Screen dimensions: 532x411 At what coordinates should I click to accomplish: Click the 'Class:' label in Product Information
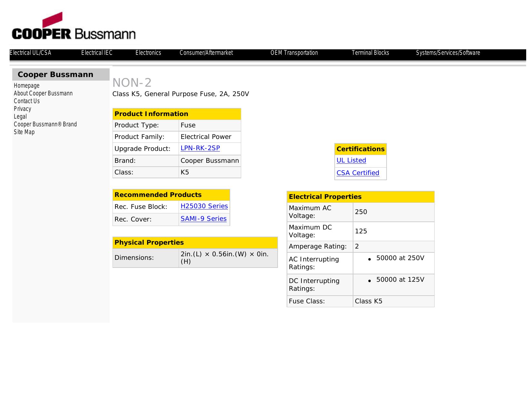click(124, 172)
